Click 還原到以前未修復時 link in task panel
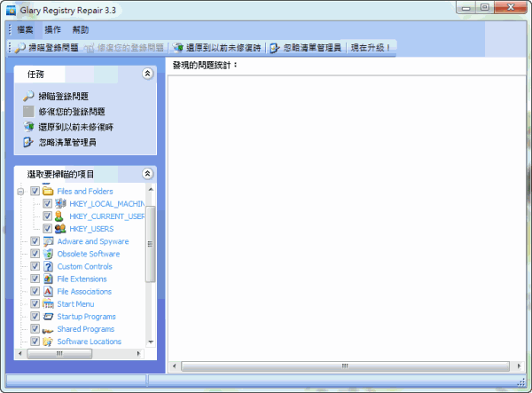Screen dimensions: 532x393 point(75,127)
